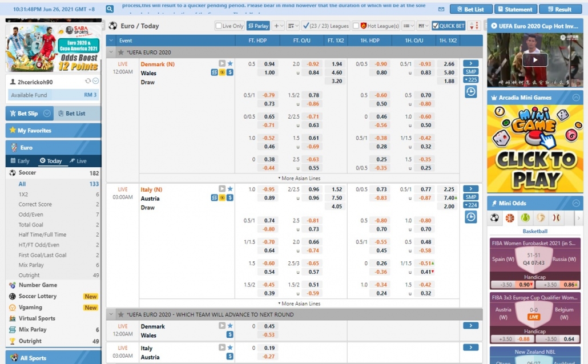The width and height of the screenshot is (588, 364).
Task: Select the volleyball icon in Mini Odds
Action: click(x=541, y=217)
